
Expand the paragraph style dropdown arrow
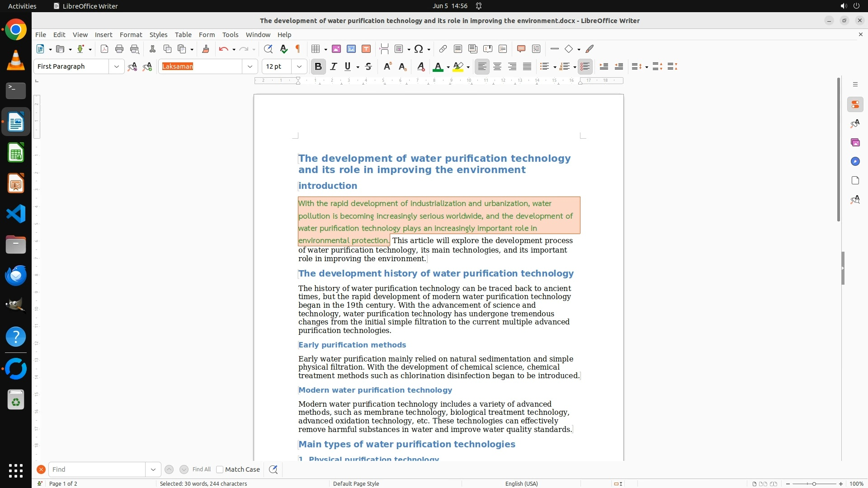(x=116, y=66)
